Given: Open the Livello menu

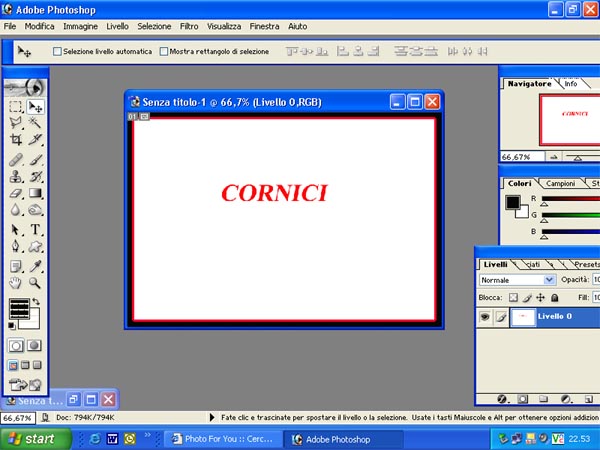Looking at the screenshot, I should click(x=117, y=26).
